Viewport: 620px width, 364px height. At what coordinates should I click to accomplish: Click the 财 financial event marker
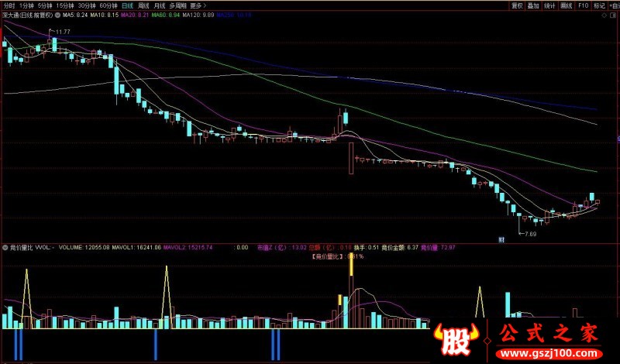point(501,239)
